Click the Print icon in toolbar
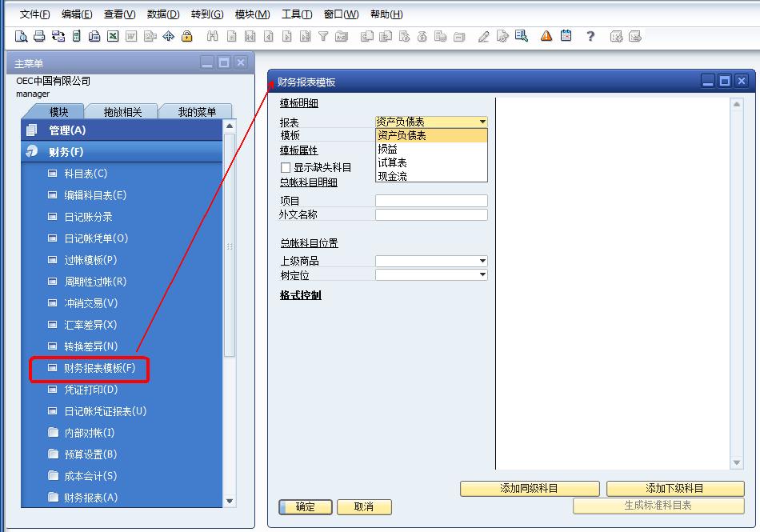Screen dimensions: 760x532 pos(39,36)
